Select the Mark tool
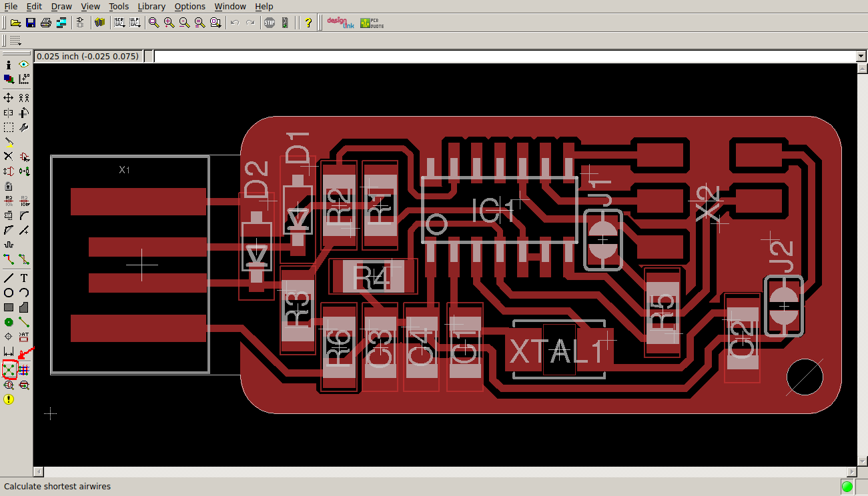Image resolution: width=868 pixels, height=496 pixels. click(24, 79)
